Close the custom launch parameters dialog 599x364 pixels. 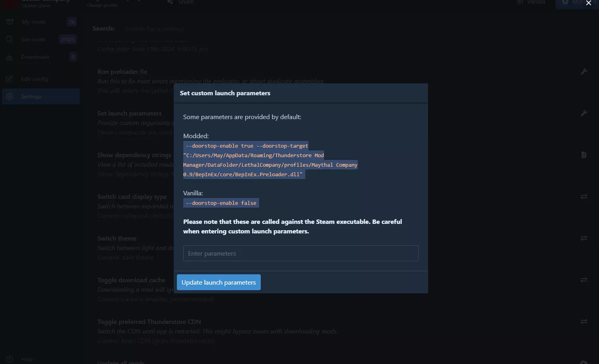click(589, 3)
